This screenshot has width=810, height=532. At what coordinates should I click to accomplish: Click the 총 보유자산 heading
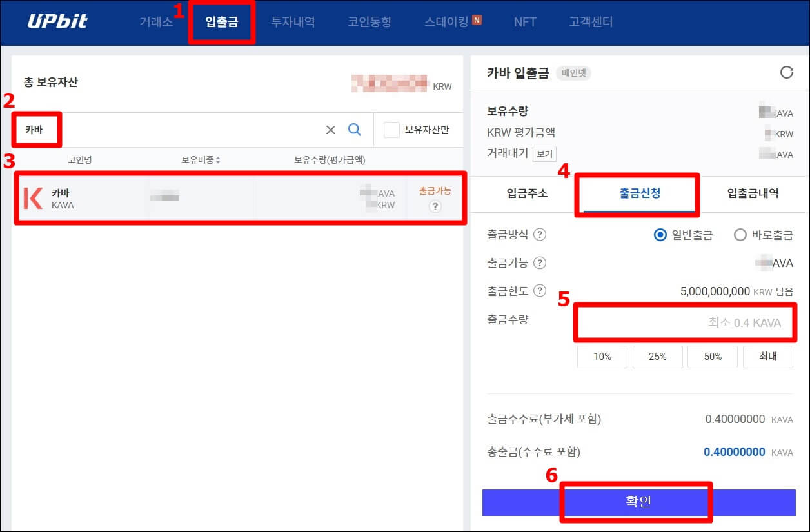51,83
